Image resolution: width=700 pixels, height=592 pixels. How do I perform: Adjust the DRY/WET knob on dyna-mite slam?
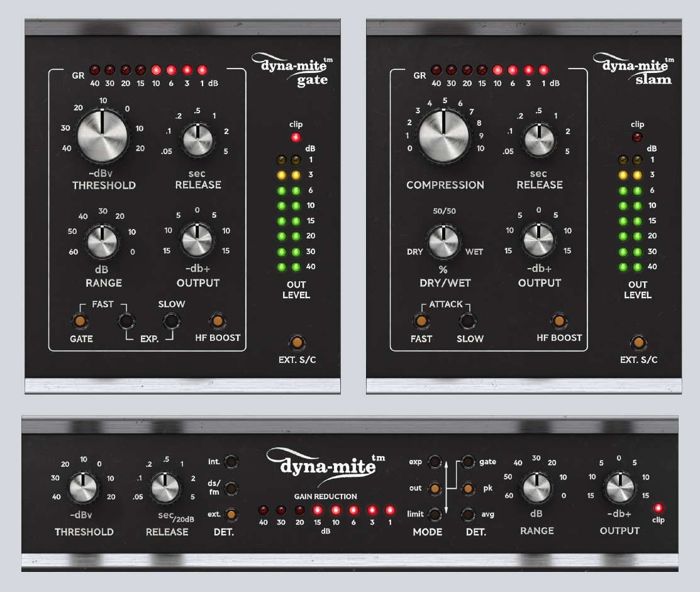443,242
